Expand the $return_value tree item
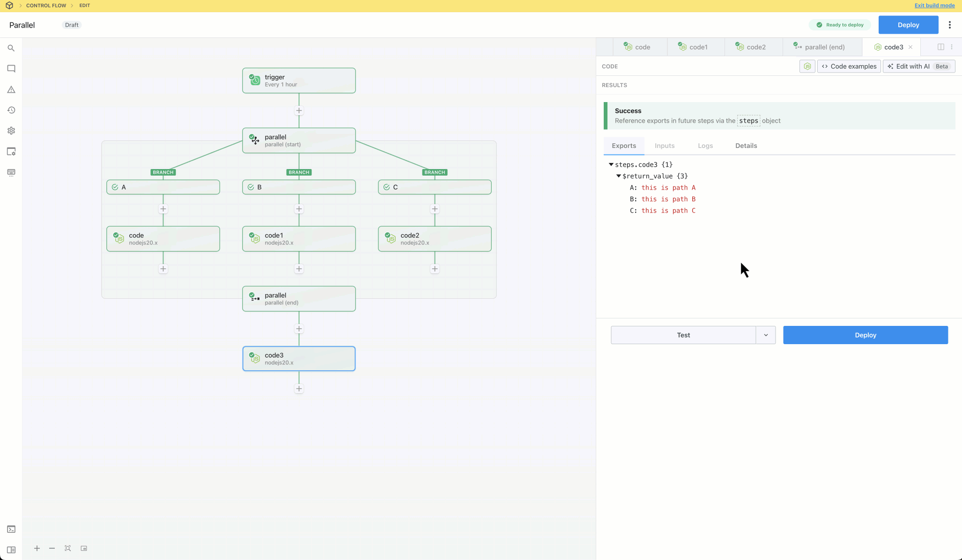The height and width of the screenshot is (560, 962). [618, 175]
